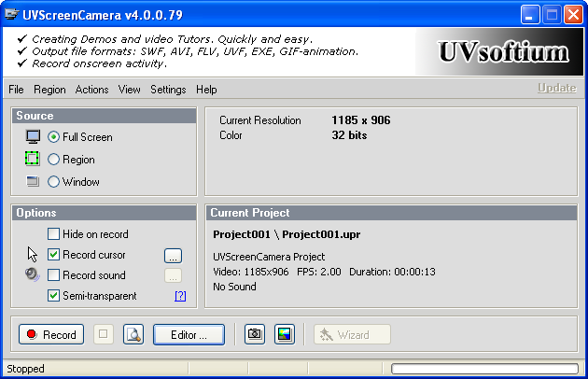Screen dimensions: 588x379
Task: Minimize the UVScreenCamera window
Action: pyautogui.click(x=530, y=15)
